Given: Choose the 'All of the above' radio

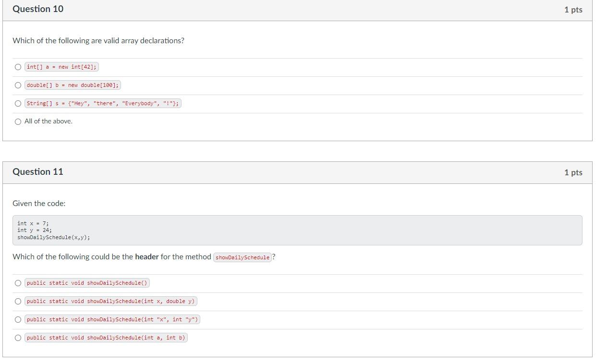Looking at the screenshot, I should [18, 121].
